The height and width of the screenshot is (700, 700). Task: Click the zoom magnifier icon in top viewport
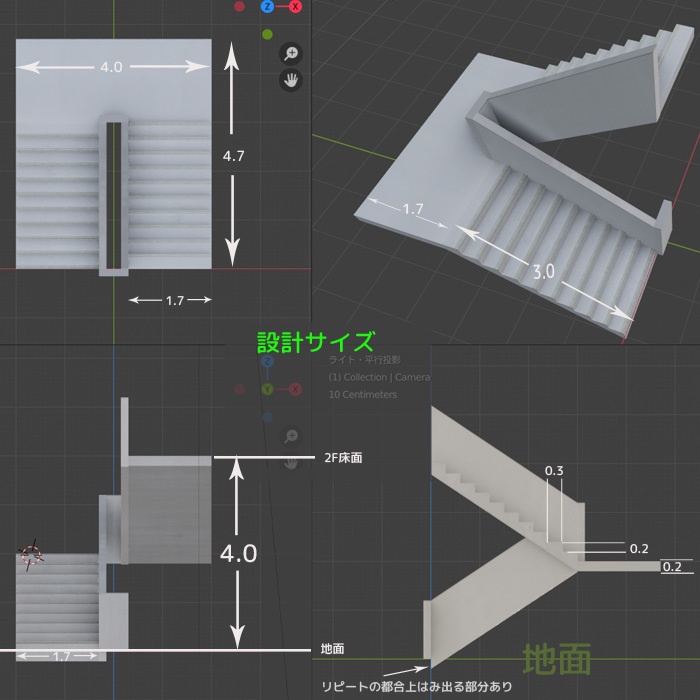point(291,54)
